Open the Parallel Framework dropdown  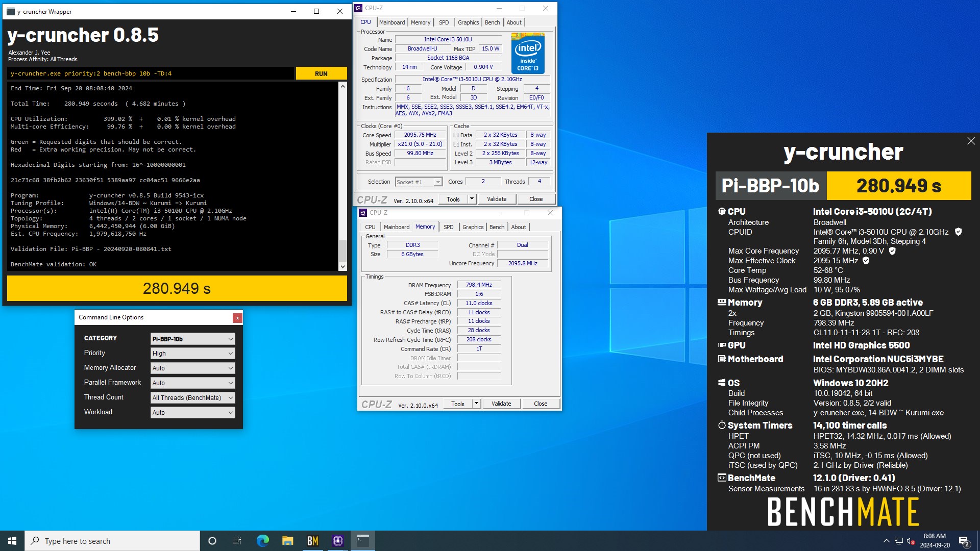point(192,383)
